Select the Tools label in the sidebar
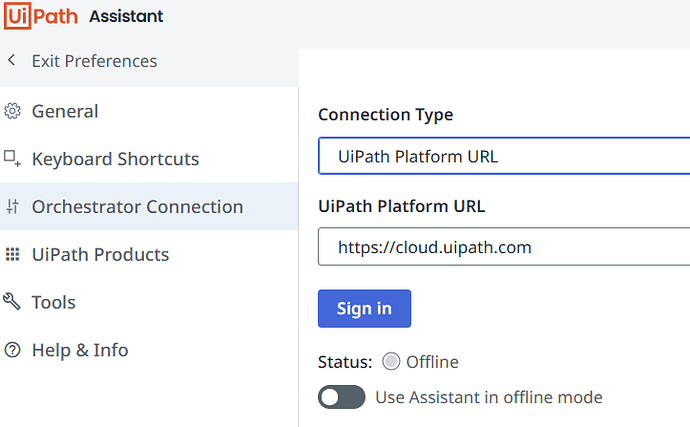 [x=54, y=302]
